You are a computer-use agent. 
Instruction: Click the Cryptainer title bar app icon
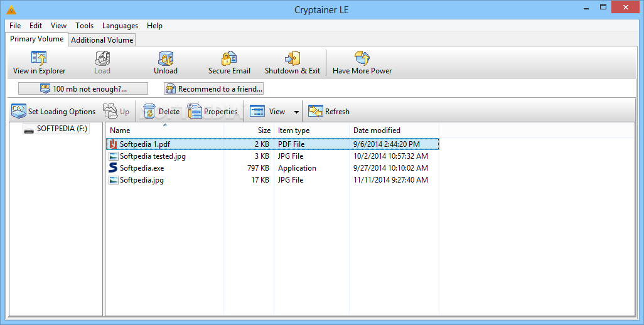pyautogui.click(x=11, y=10)
